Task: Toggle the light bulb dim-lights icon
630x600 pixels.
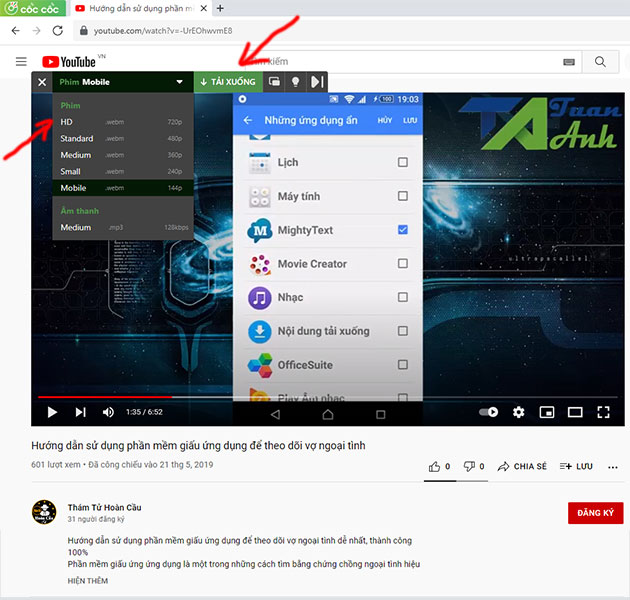Action: (x=295, y=82)
